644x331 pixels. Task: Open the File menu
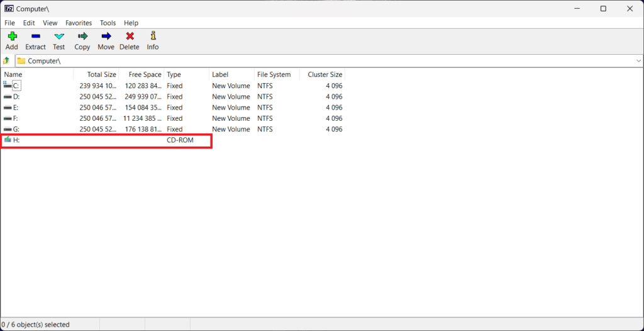click(9, 23)
